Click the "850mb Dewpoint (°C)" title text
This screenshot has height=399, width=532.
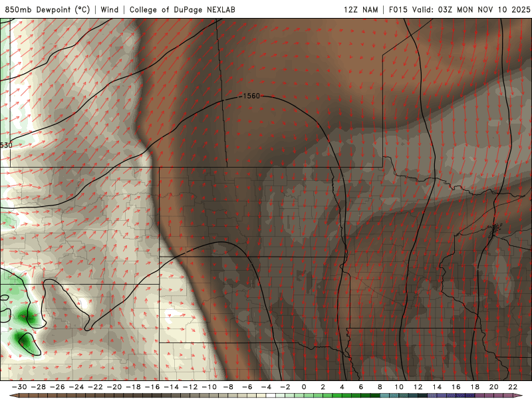pos(47,9)
